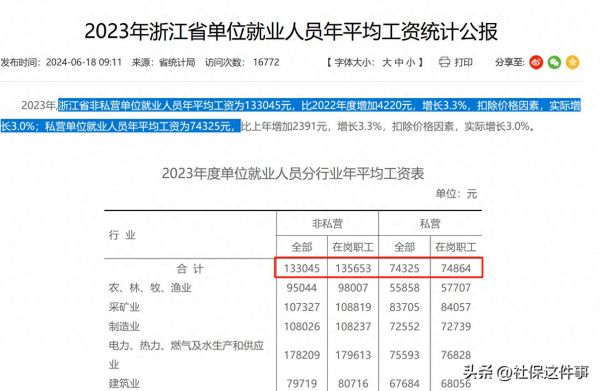Viewport: 600px width, 391px height.
Task: Share to Qzone star icon
Action: (x=572, y=62)
